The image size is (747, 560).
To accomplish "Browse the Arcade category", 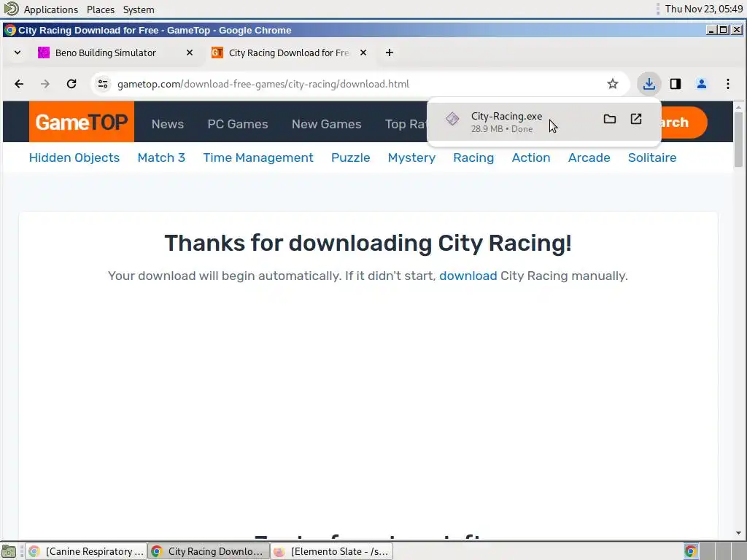I will [x=589, y=157].
